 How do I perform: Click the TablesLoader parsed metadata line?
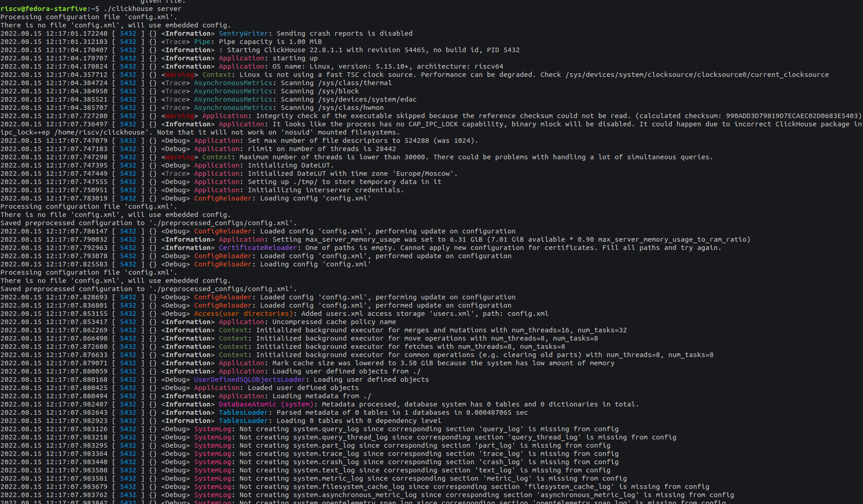(x=366, y=412)
